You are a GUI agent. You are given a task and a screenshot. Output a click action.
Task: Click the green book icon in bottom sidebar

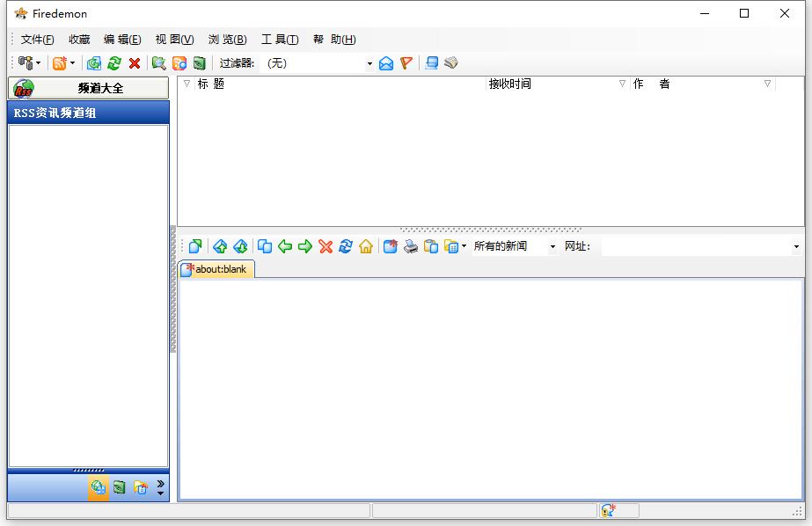(x=120, y=487)
